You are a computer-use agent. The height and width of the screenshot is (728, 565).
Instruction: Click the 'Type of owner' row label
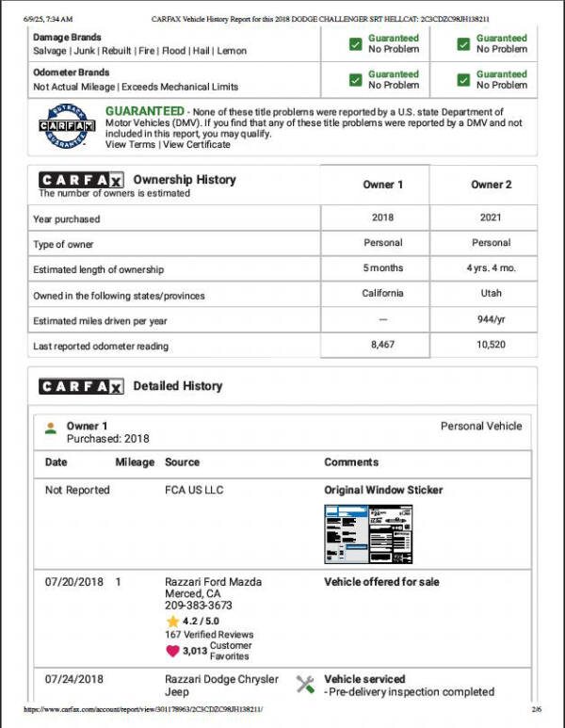63,244
